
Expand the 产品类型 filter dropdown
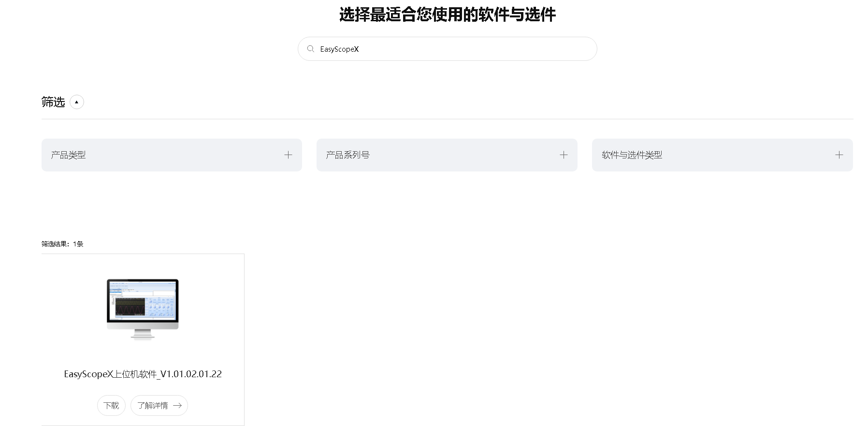pyautogui.click(x=172, y=155)
